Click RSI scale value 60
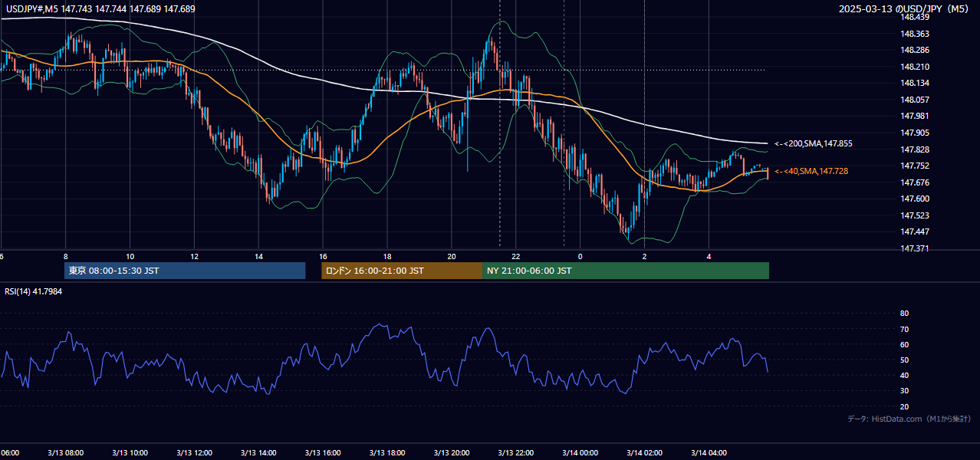The height and width of the screenshot is (460, 980). tap(904, 344)
